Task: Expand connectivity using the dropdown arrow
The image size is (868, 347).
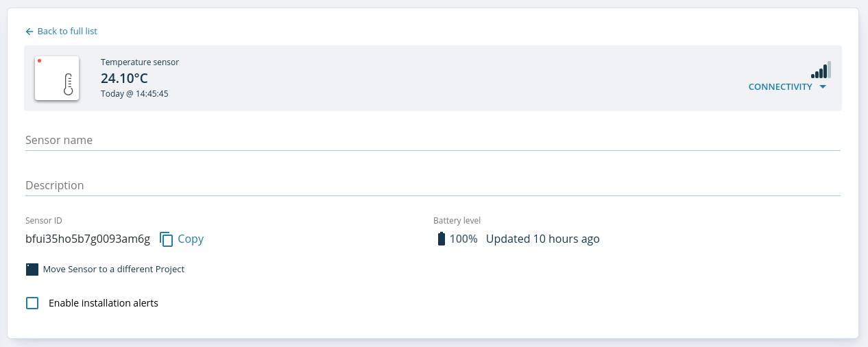Action: coord(823,87)
